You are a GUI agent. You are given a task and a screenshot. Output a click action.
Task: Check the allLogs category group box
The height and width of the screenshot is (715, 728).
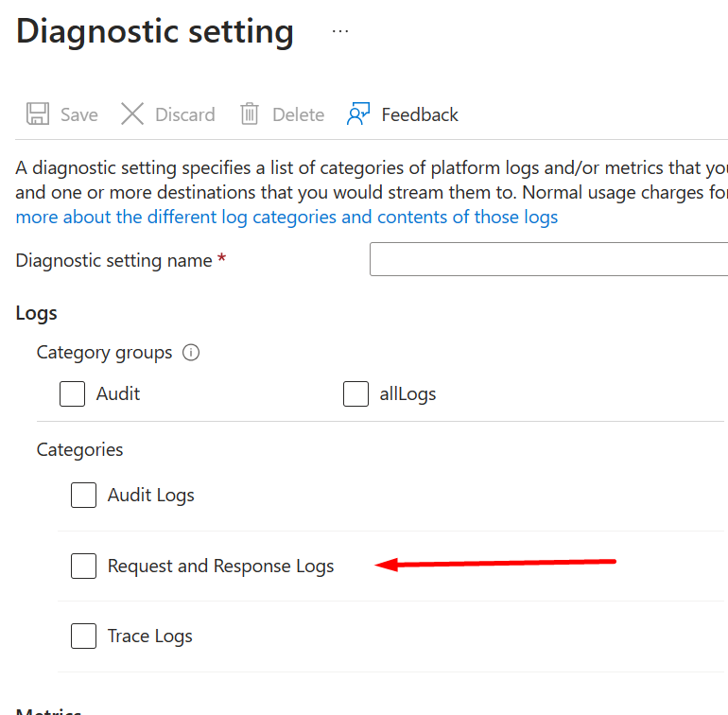(x=355, y=393)
